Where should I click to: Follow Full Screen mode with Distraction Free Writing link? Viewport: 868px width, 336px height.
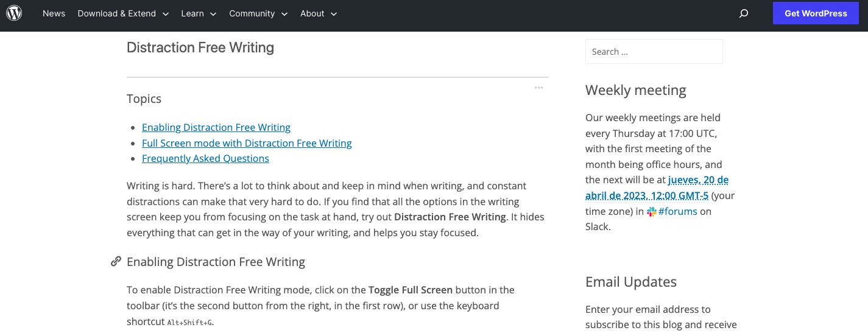pyautogui.click(x=247, y=143)
